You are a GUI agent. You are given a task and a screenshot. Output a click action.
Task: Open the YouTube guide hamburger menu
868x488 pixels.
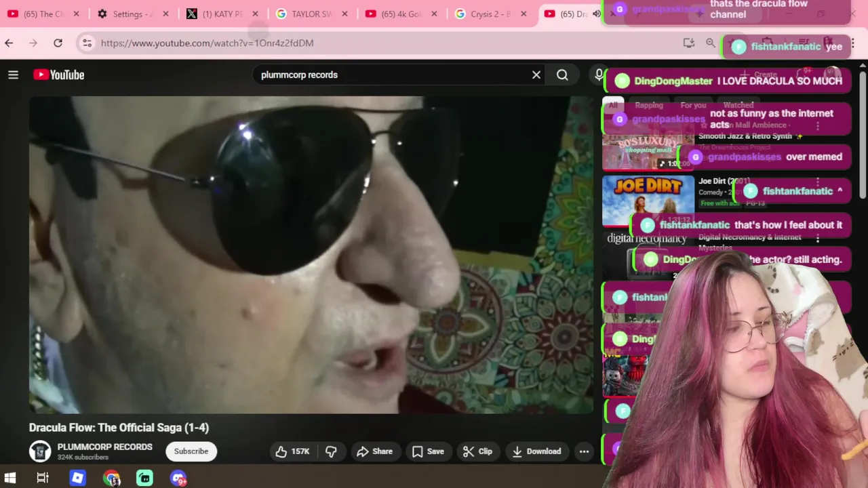coord(13,75)
